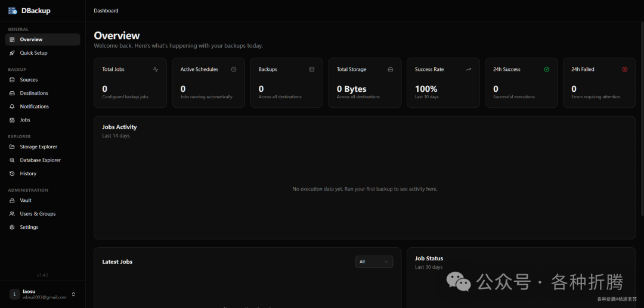The image size is (644, 308).
Task: Go to the Sources page
Action: pyautogui.click(x=43, y=80)
